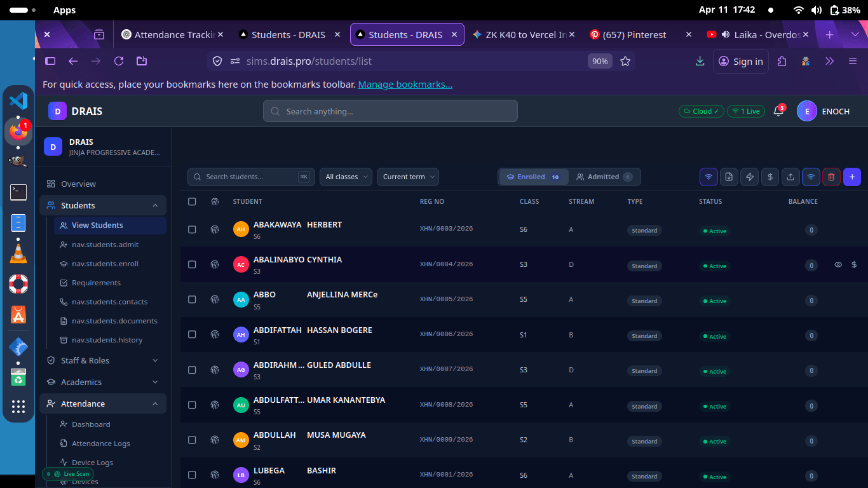Viewport: 868px width, 488px height.
Task: Click the lightning bolt toolbar icon
Action: (750, 177)
